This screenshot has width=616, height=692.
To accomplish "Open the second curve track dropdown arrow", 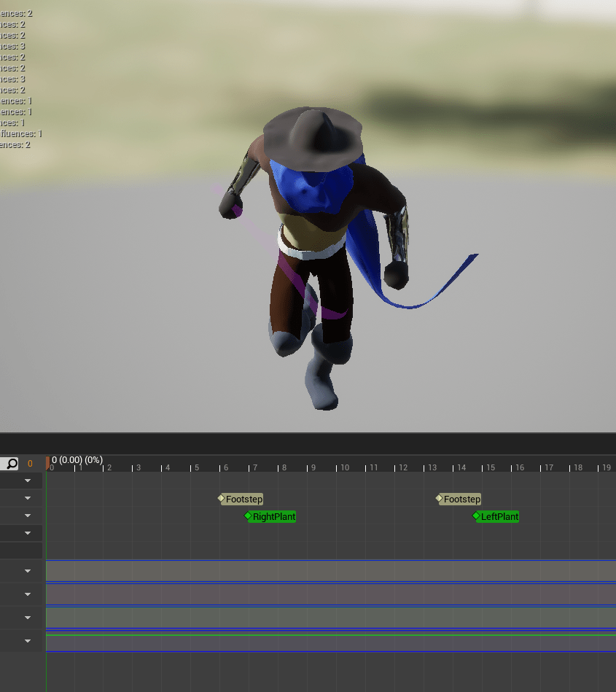I will [x=28, y=594].
